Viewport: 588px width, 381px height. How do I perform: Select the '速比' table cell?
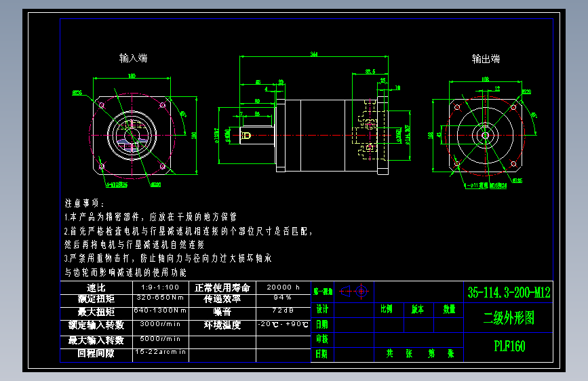(x=96, y=288)
